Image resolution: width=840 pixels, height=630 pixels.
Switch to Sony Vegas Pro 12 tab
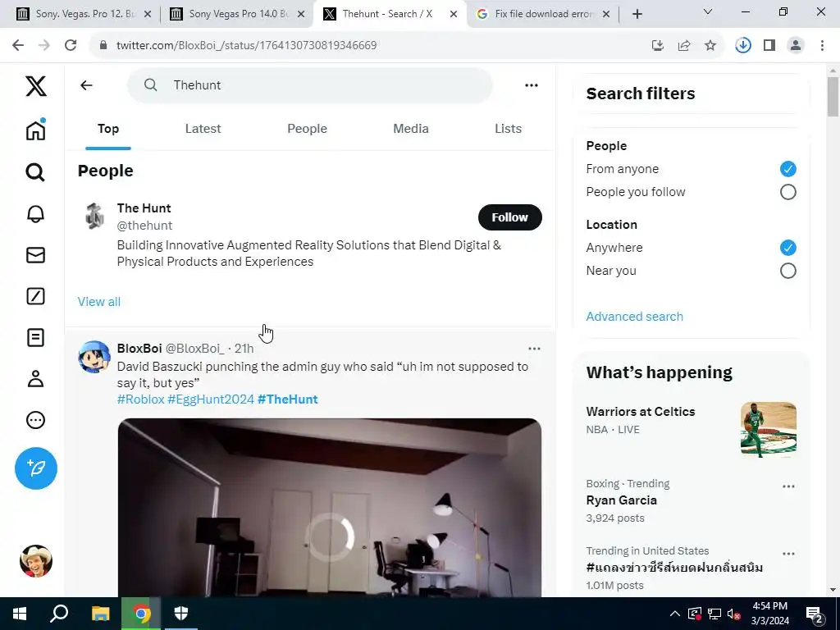pyautogui.click(x=83, y=14)
